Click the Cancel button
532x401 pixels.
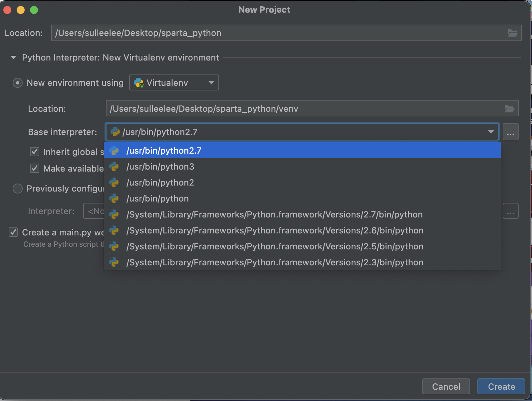click(x=446, y=386)
